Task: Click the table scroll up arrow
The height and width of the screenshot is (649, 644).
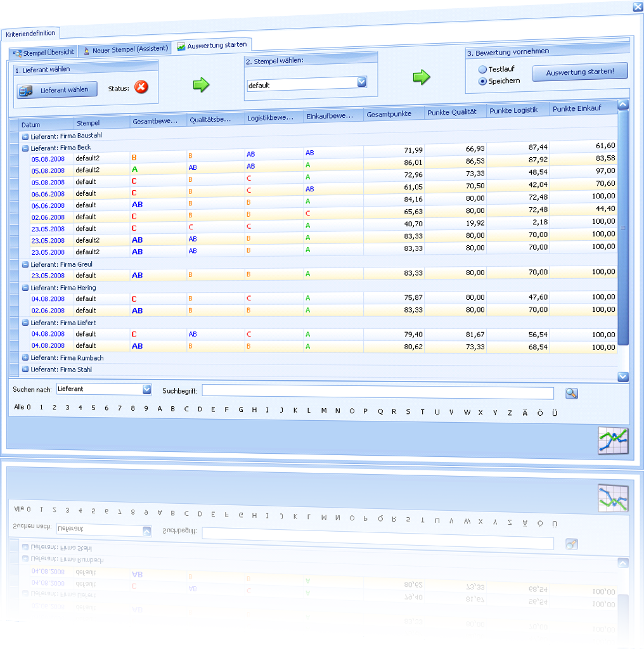Action: pos(623,105)
